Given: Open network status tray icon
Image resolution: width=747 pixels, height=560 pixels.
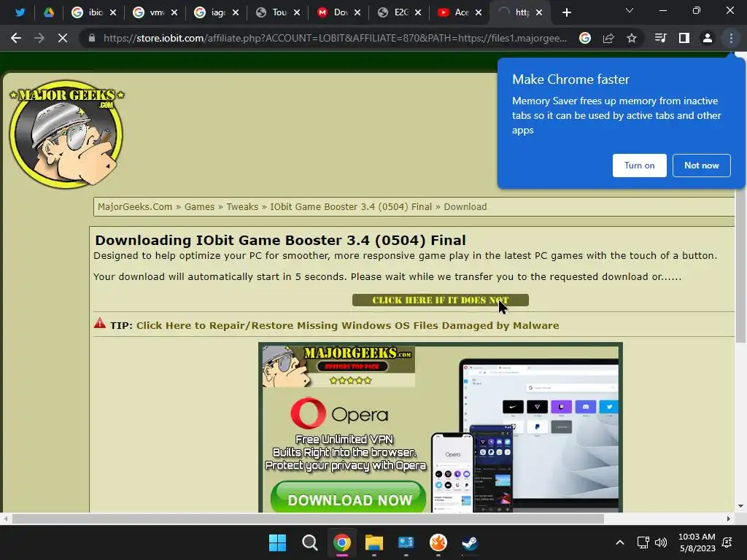Looking at the screenshot, I should point(643,542).
